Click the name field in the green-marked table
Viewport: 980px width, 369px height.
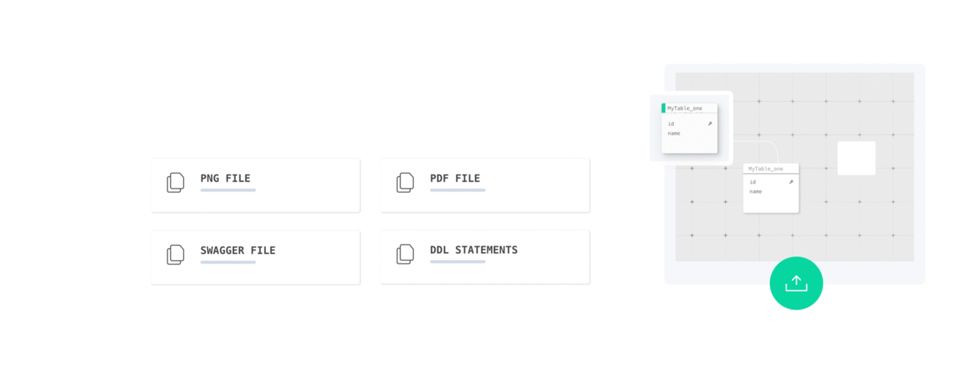pyautogui.click(x=674, y=133)
